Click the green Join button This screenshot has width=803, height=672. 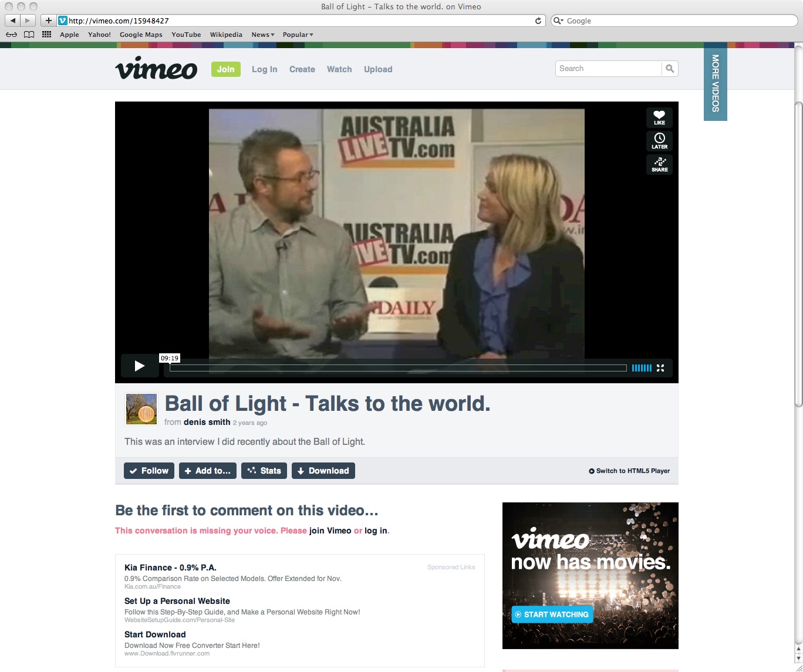point(226,69)
